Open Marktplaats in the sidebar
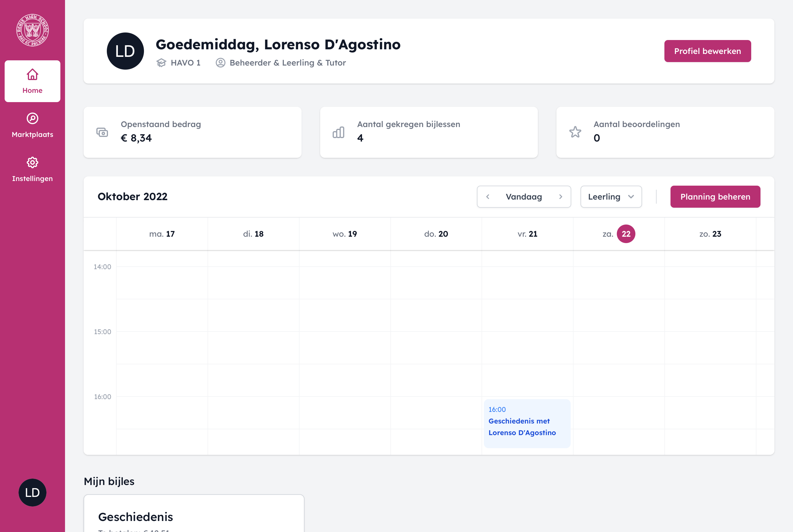 tap(33, 125)
